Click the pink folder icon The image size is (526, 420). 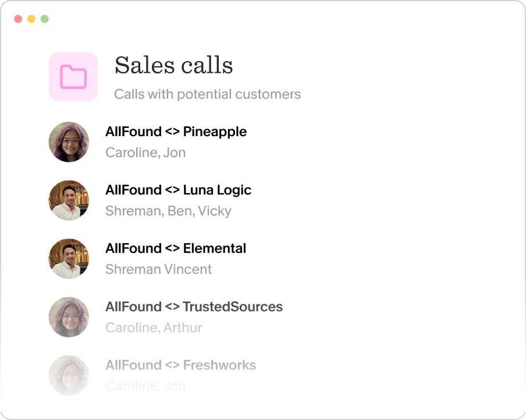click(73, 76)
